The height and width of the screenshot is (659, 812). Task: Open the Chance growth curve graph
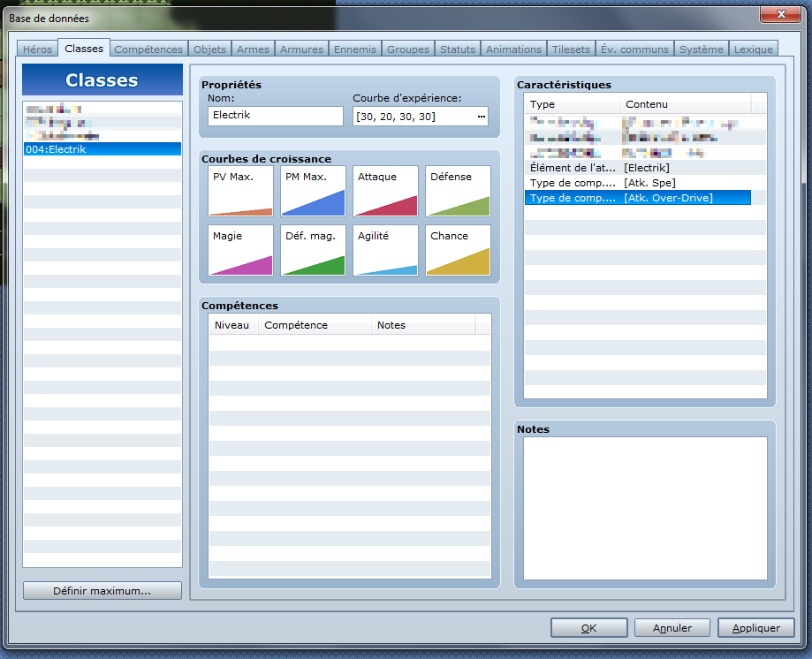pyautogui.click(x=458, y=250)
